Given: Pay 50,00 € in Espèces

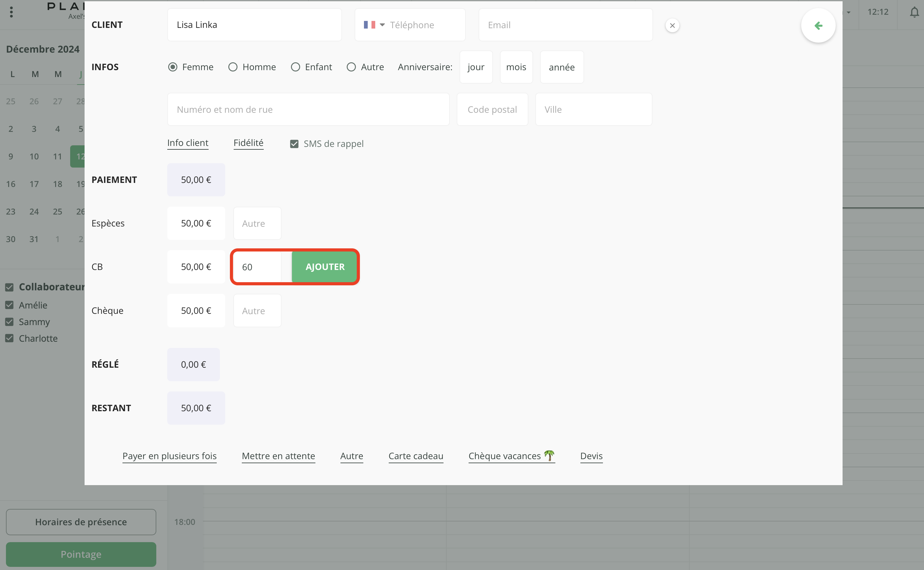Looking at the screenshot, I should click(196, 223).
